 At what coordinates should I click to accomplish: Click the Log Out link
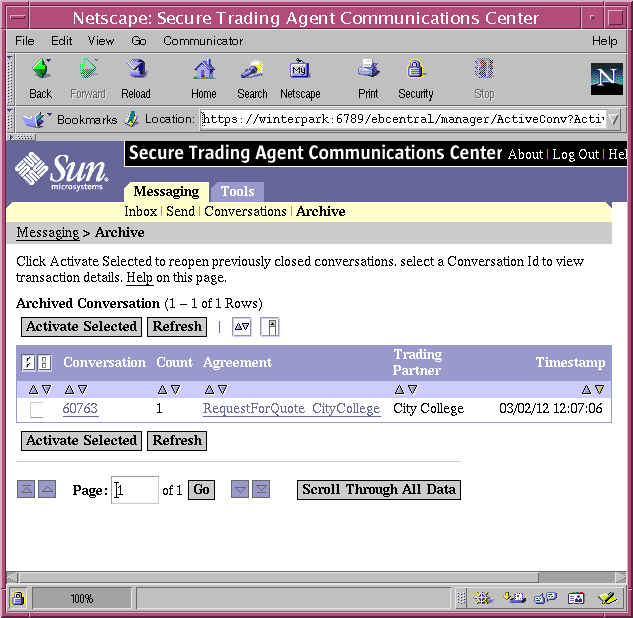click(x=575, y=154)
